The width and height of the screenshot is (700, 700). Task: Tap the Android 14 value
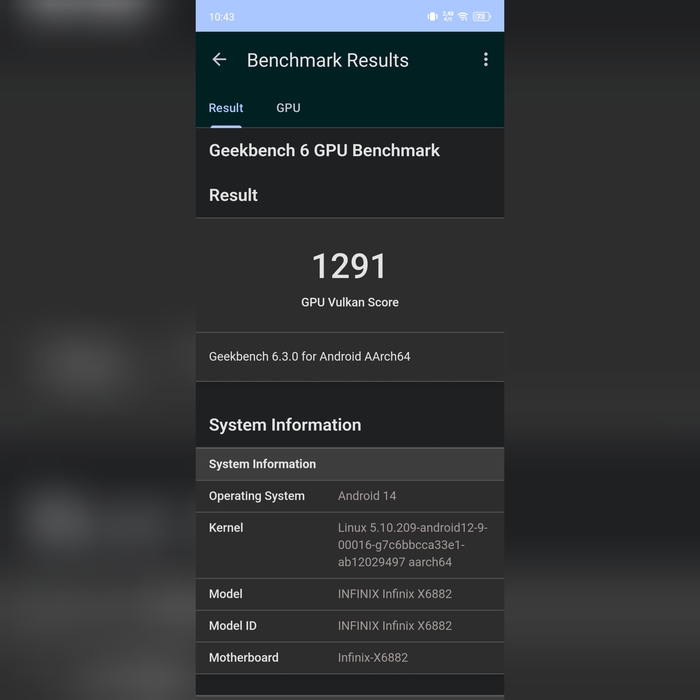pyautogui.click(x=367, y=496)
